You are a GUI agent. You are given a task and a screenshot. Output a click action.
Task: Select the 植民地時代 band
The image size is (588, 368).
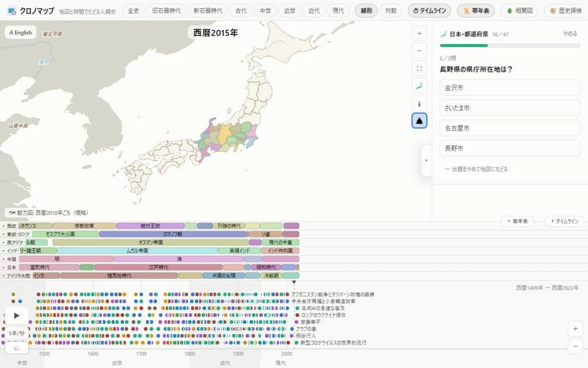[x=120, y=276]
